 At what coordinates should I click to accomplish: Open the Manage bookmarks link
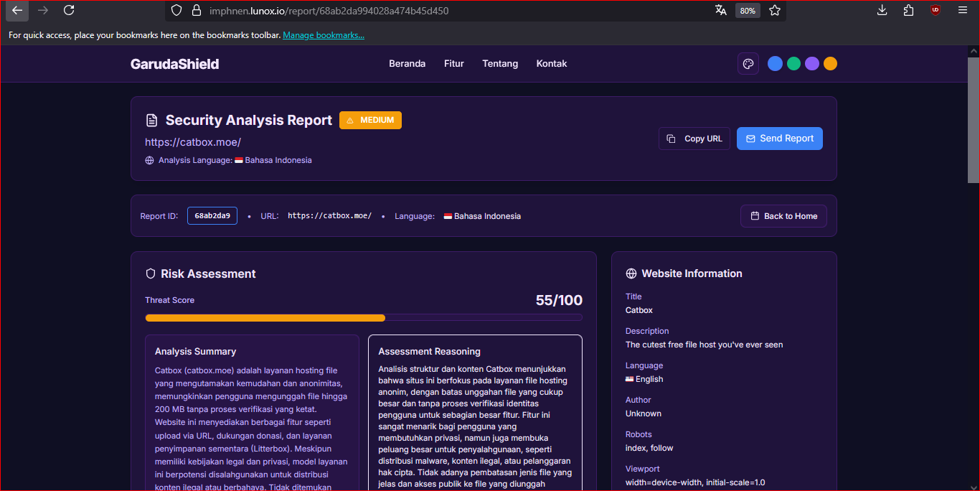[x=324, y=35]
